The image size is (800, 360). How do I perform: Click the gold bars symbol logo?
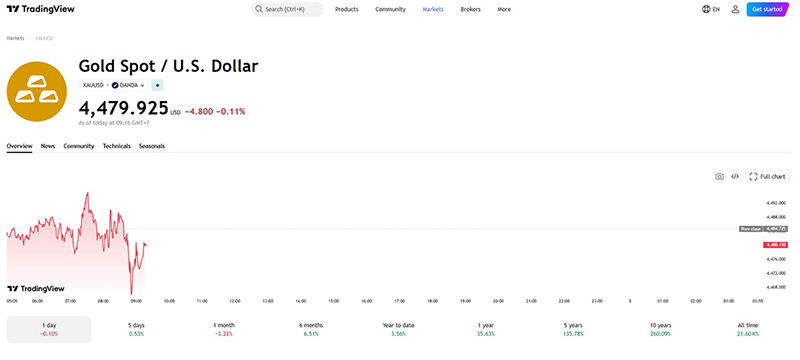tap(37, 91)
